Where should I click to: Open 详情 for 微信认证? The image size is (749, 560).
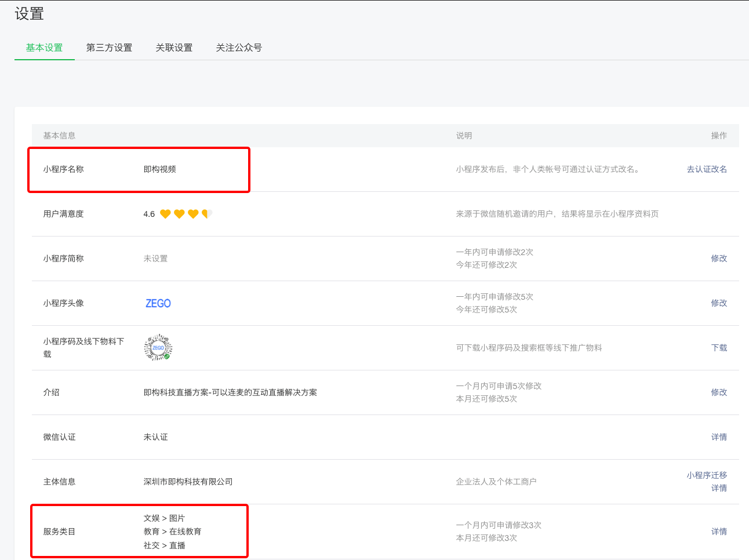719,437
